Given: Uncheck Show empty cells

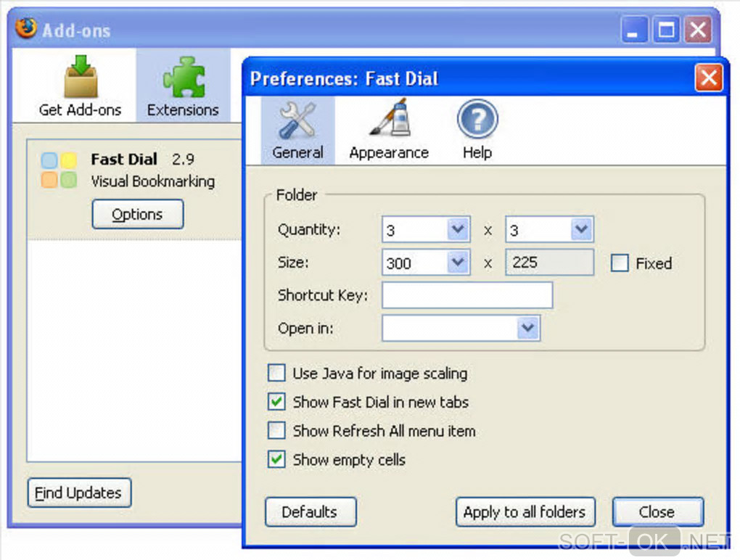Looking at the screenshot, I should click(x=276, y=459).
